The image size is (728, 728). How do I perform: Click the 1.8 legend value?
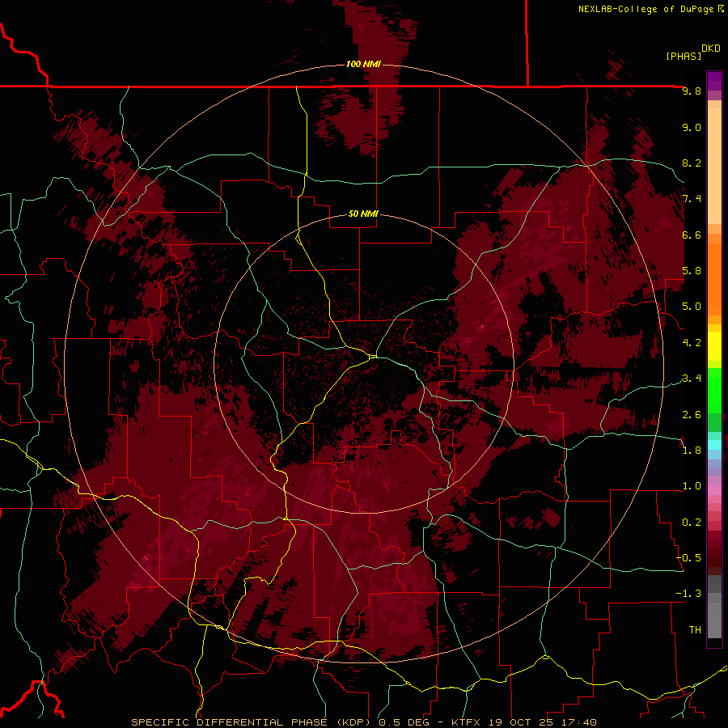click(692, 451)
